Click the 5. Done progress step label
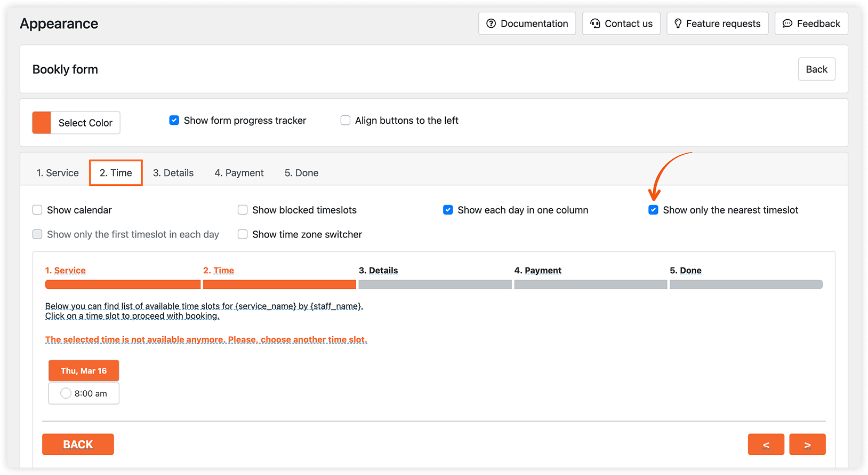The width and height of the screenshot is (868, 475). tap(686, 271)
